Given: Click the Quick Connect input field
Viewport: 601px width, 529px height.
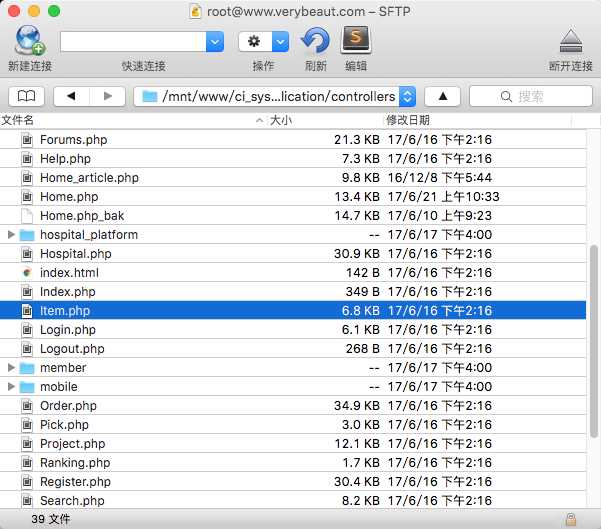Looking at the screenshot, I should [133, 41].
